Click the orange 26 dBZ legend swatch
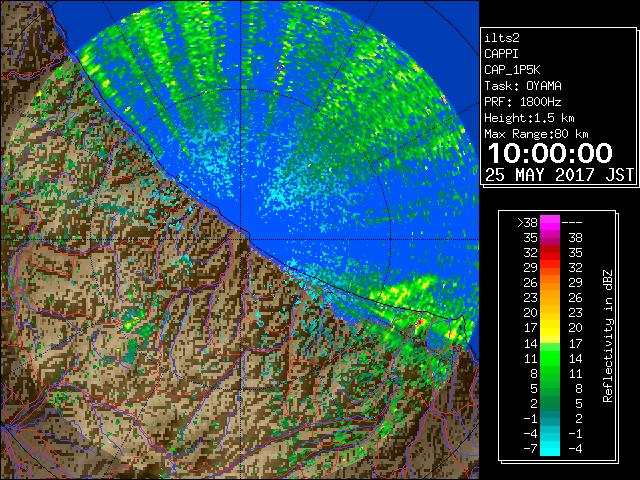Screen dimensions: 640x480 click(x=550, y=283)
